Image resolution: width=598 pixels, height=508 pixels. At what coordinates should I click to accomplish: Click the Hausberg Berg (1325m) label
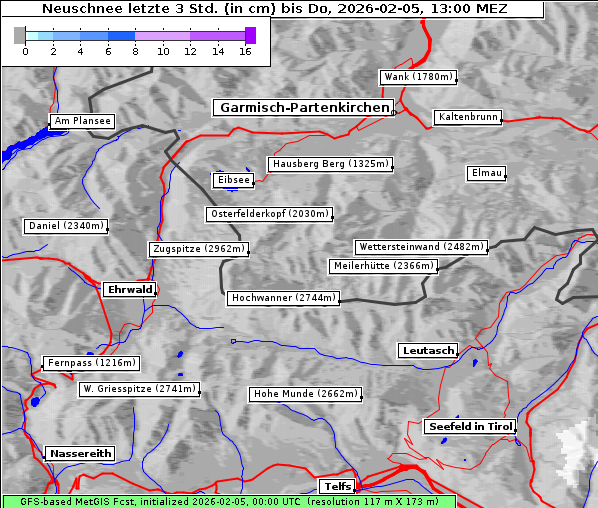(x=331, y=164)
